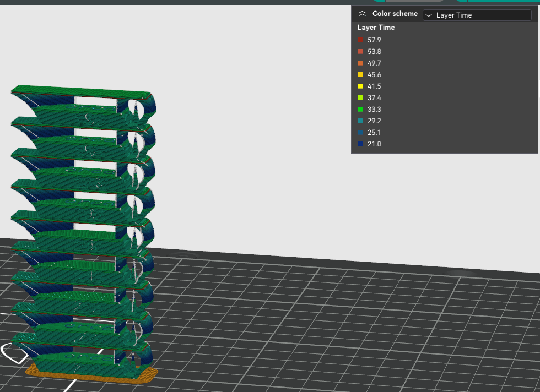Click the Color scheme label
This screenshot has height=392, width=540.
tap(395, 14)
